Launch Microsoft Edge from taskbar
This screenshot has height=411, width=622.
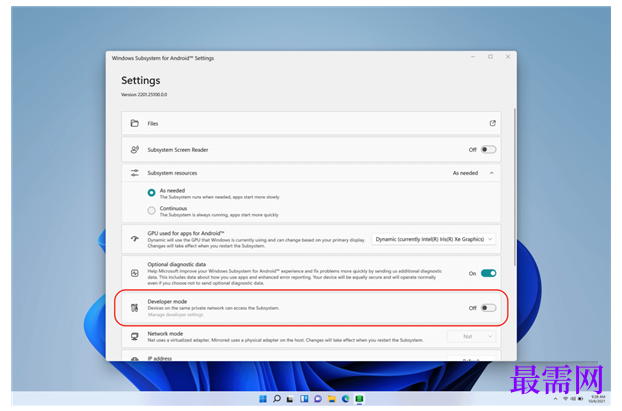pos(346,399)
